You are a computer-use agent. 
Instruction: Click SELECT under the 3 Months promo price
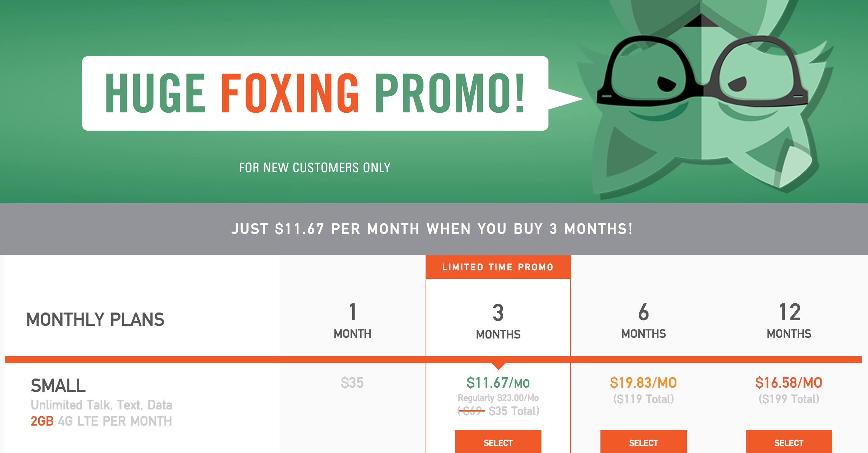pyautogui.click(x=498, y=442)
